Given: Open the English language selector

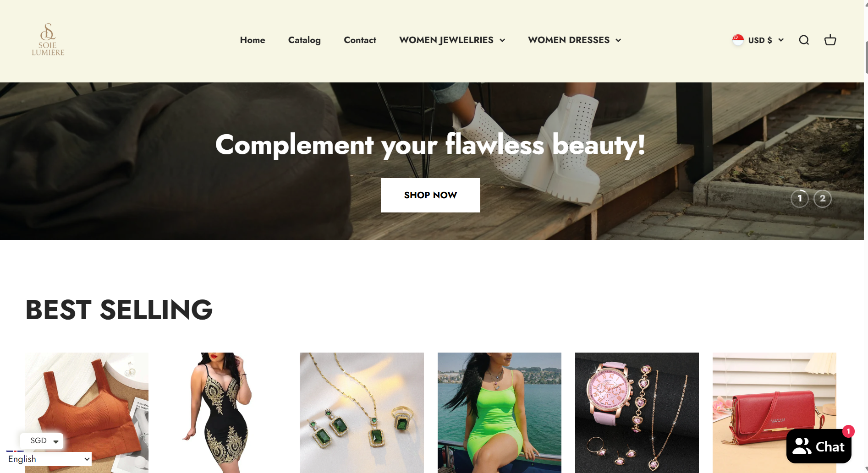Looking at the screenshot, I should (x=49, y=459).
